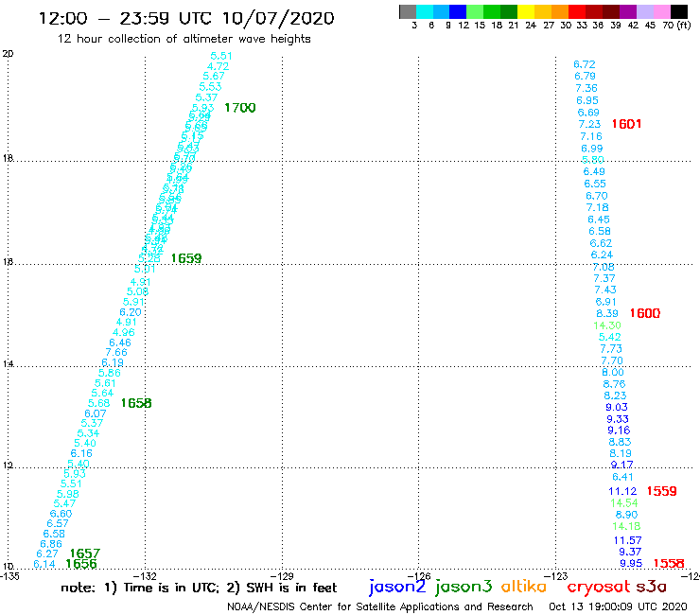The image size is (700, 615).
Task: Select the '12 hour collection' subtitle
Action: point(184,39)
